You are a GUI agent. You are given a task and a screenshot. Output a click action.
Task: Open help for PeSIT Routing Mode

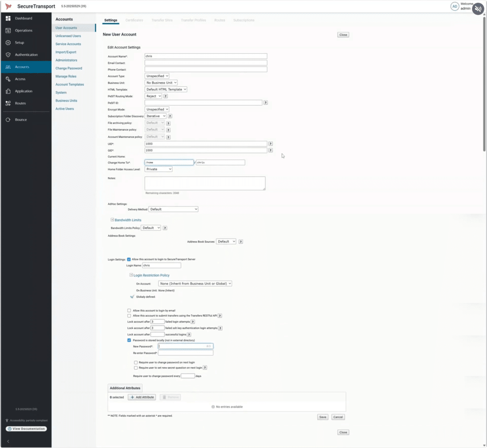coord(166,96)
